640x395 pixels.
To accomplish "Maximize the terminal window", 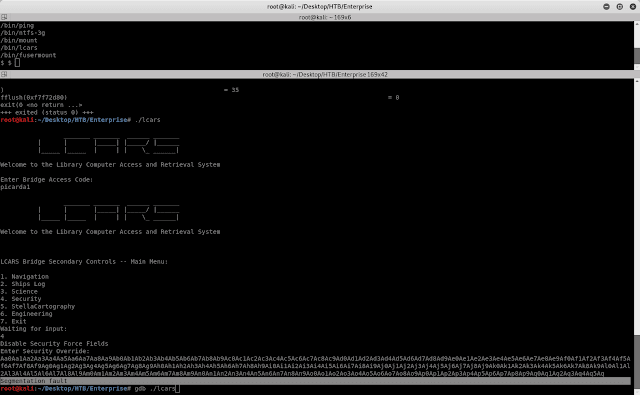I will tap(620, 7).
